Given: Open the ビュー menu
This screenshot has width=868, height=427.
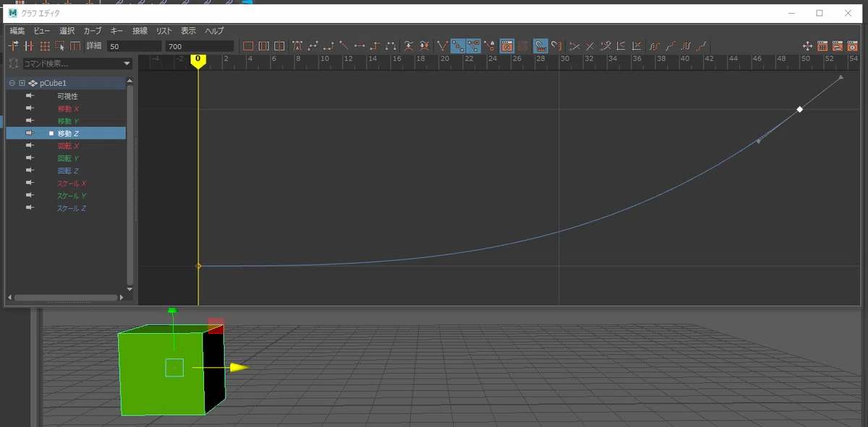Looking at the screenshot, I should click(x=42, y=31).
